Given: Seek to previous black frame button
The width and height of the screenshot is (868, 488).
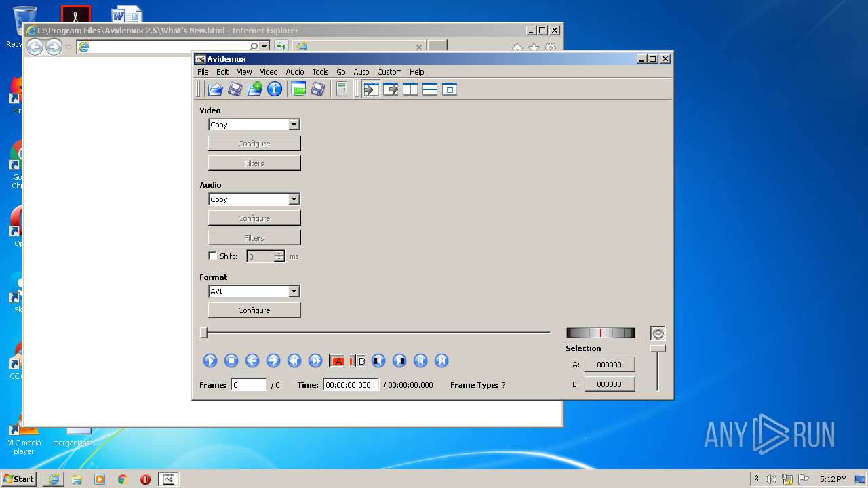Looking at the screenshot, I should [378, 361].
